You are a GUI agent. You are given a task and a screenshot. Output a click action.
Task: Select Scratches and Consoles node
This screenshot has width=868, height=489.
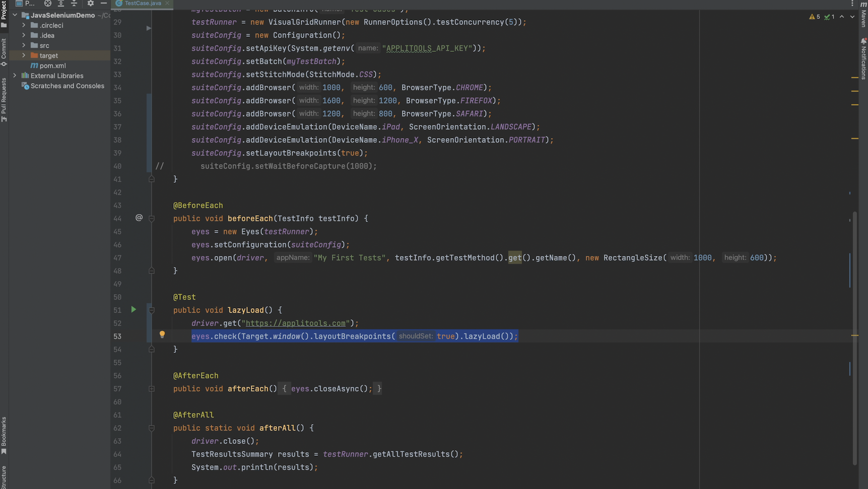(x=63, y=86)
